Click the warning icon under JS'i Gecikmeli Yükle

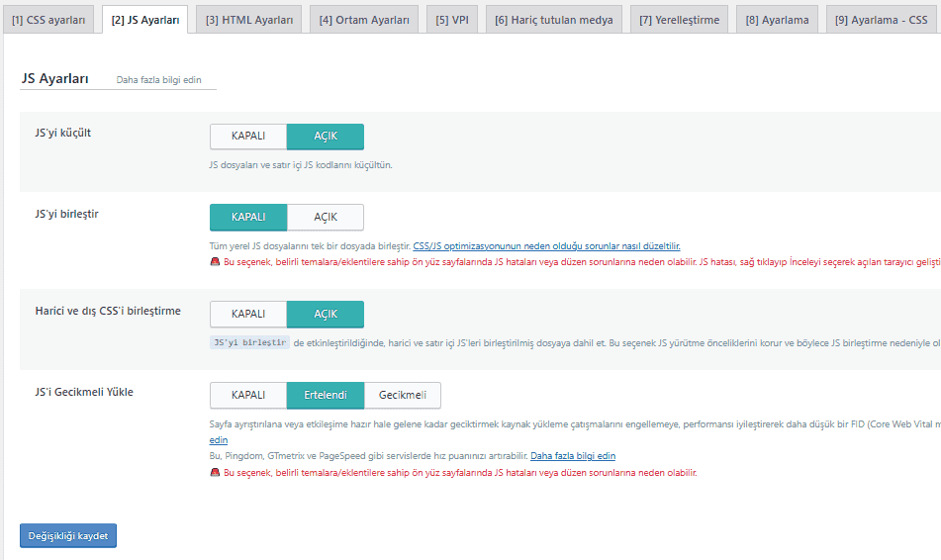pos(215,473)
